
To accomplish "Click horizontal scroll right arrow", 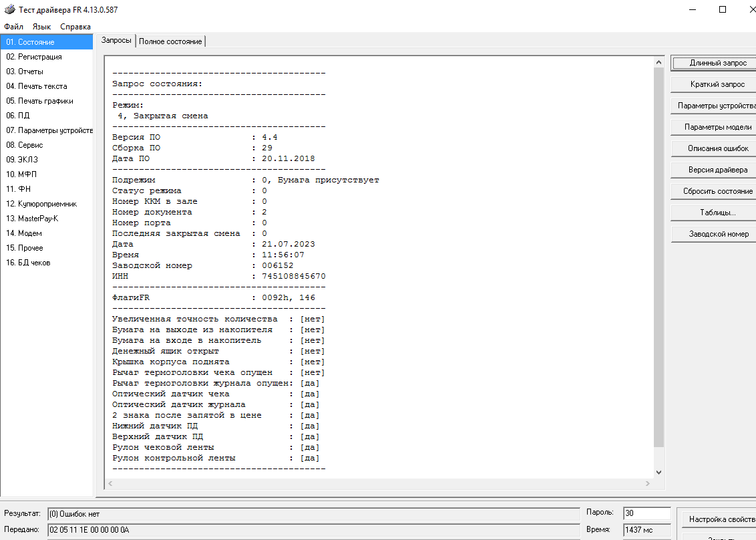I will (648, 483).
